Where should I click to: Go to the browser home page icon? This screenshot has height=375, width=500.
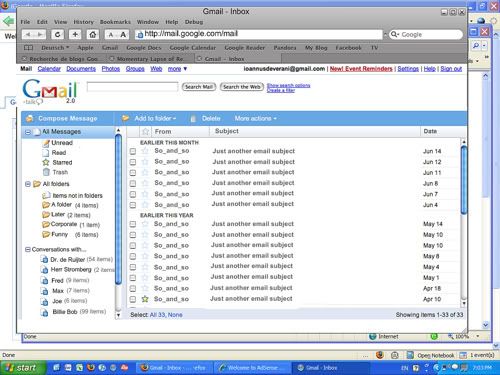point(93,34)
